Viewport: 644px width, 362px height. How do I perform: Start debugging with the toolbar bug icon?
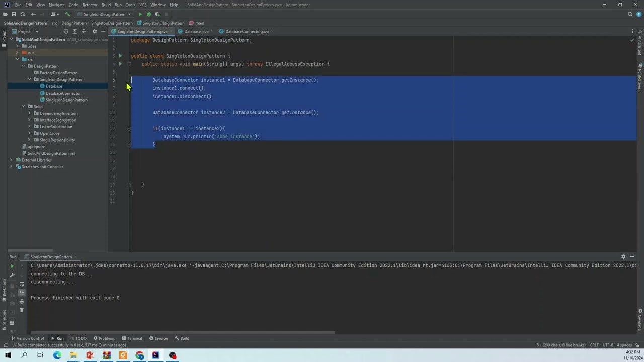pos(148,14)
